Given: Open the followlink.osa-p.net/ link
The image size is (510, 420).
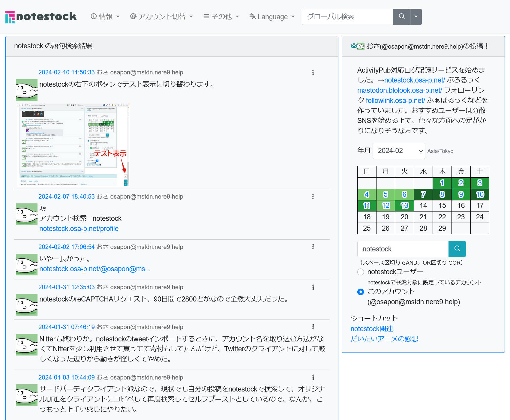Looking at the screenshot, I should (395, 100).
